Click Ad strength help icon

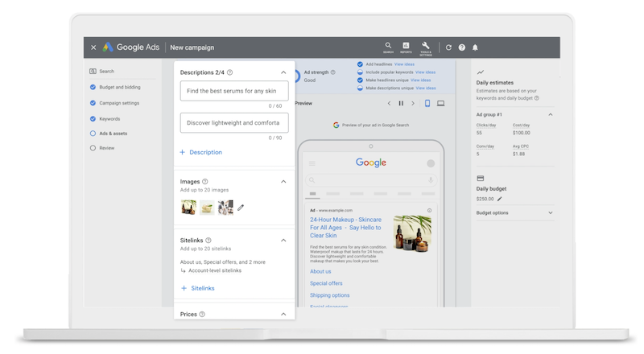point(333,72)
